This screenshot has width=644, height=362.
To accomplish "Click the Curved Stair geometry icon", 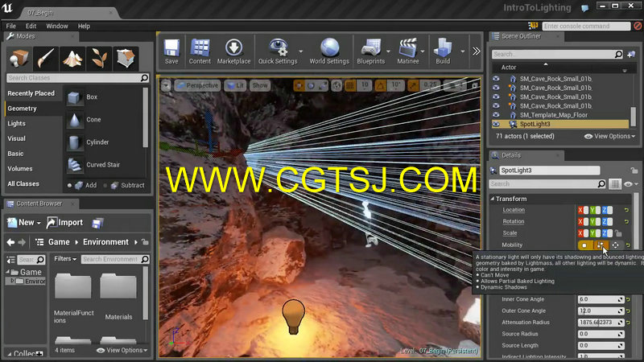I will 74,165.
